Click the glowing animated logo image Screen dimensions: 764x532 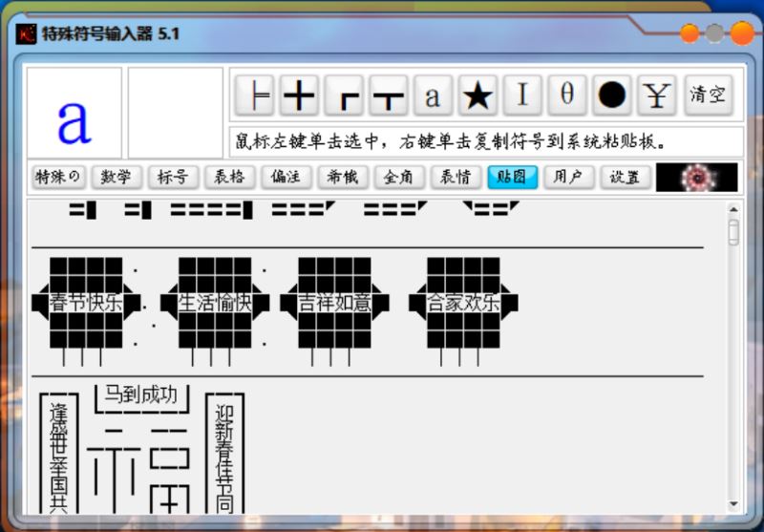tap(697, 178)
